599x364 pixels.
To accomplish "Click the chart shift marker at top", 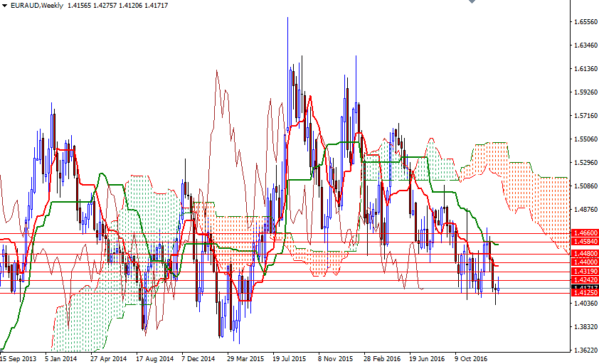I will [x=472, y=1].
